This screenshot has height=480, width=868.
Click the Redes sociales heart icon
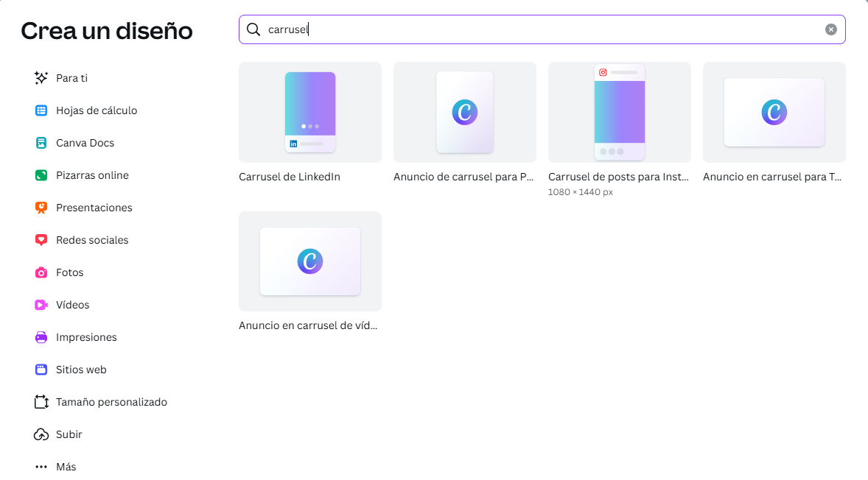point(41,239)
